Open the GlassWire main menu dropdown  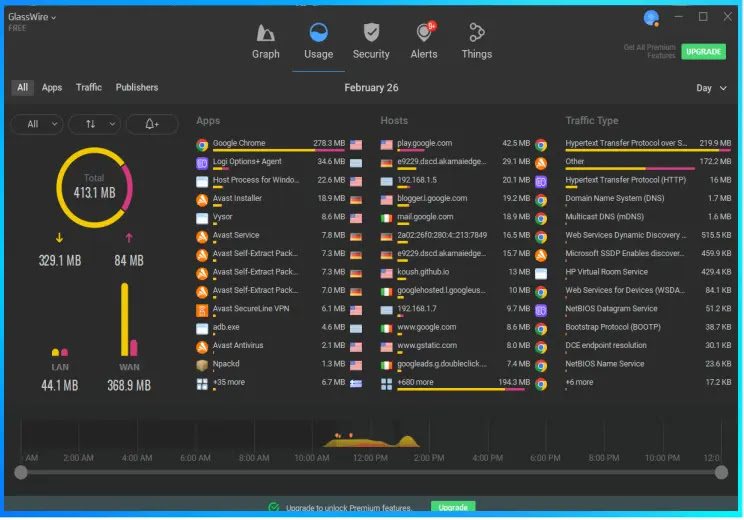point(32,17)
